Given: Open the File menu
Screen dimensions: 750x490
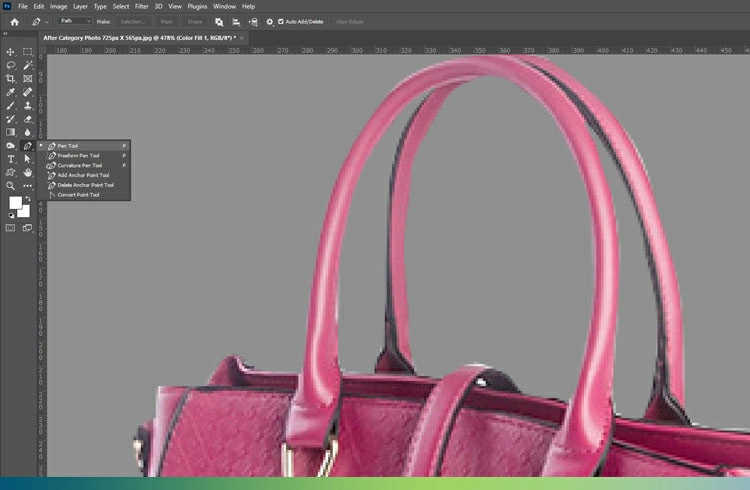Looking at the screenshot, I should tap(22, 7).
